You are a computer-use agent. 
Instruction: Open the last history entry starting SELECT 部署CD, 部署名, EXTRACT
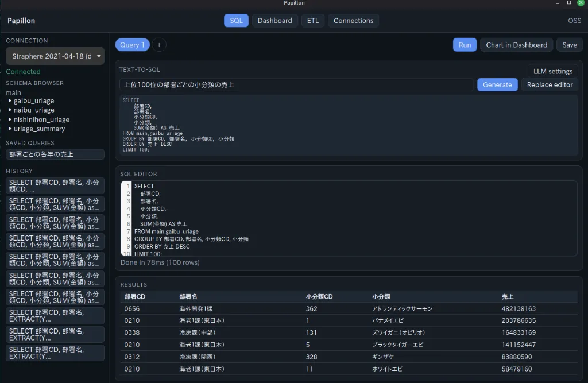(x=55, y=353)
